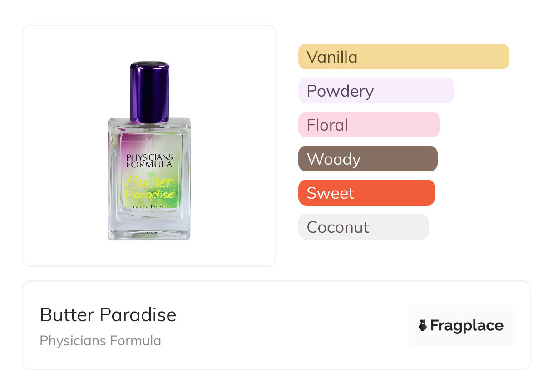Choose the Floral accord bar

[369, 125]
